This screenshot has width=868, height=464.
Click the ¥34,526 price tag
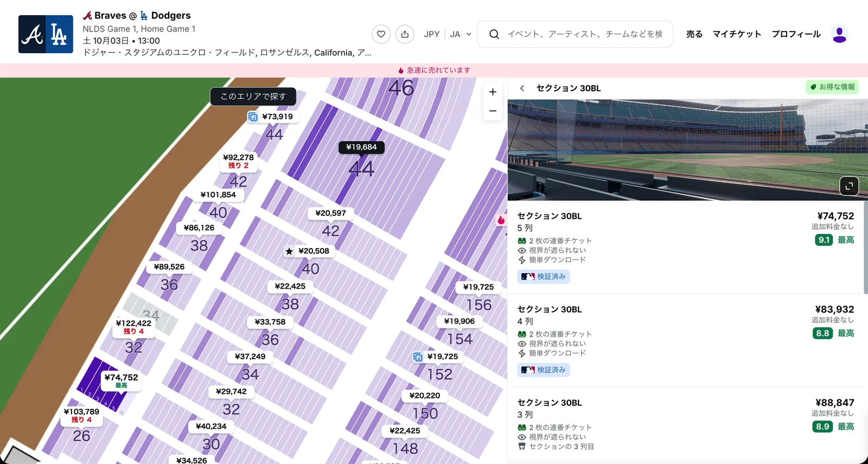pos(192,460)
